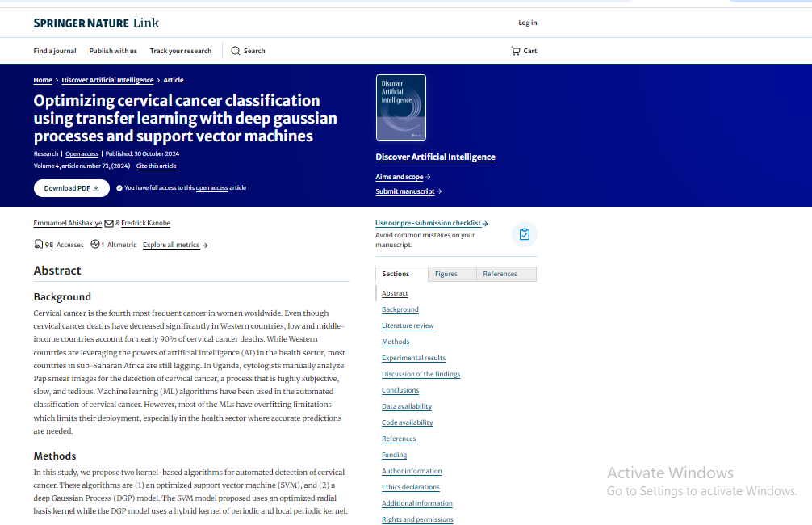Open the shopping cart icon
This screenshot has width=812, height=525.
pyautogui.click(x=516, y=51)
